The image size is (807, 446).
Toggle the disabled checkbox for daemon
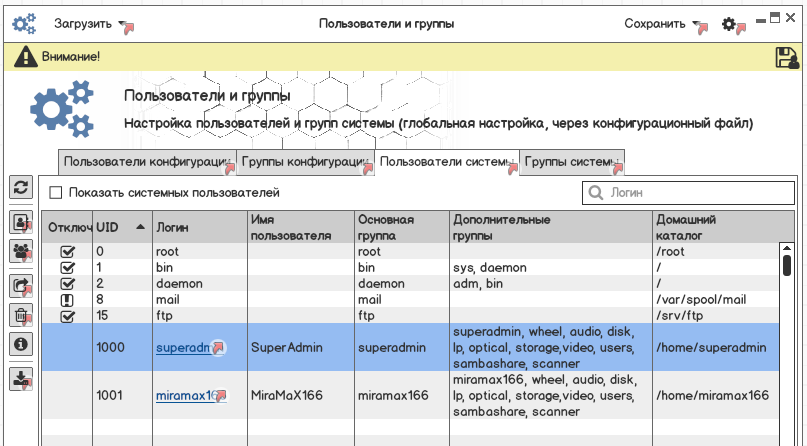67,284
